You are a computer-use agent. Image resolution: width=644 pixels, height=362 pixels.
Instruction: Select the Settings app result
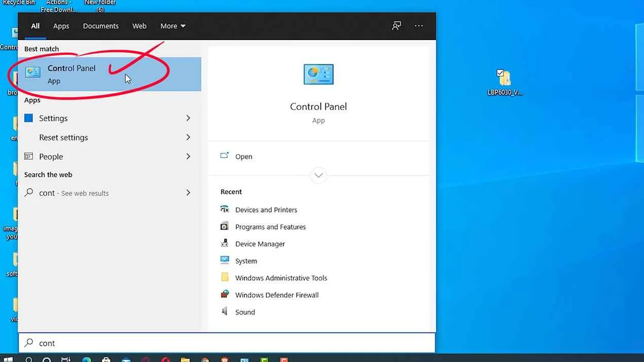(x=110, y=118)
